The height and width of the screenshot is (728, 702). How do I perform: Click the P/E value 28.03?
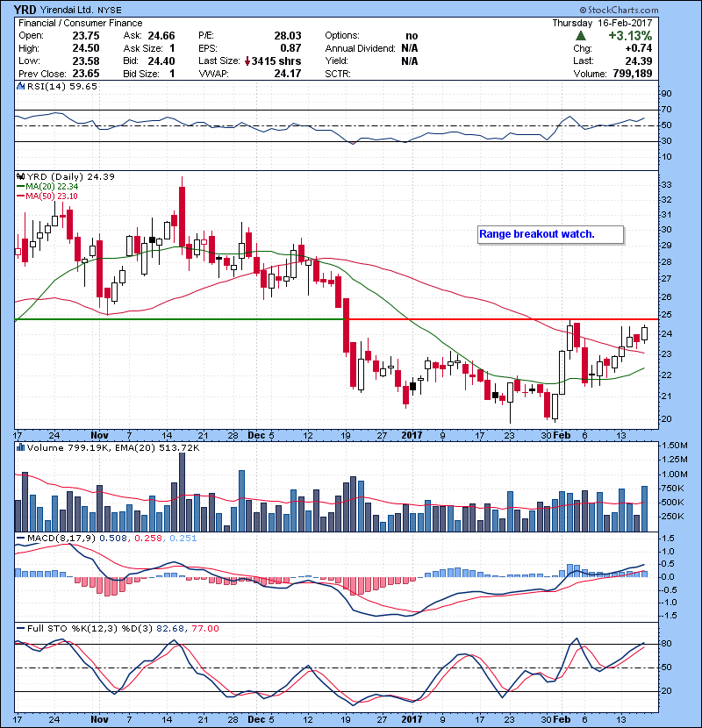288,36
